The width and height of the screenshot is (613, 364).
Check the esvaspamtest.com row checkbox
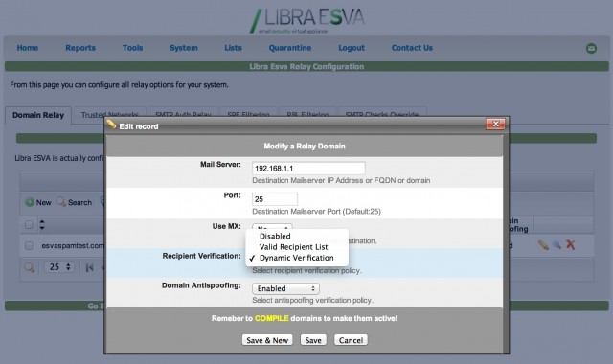tap(29, 245)
